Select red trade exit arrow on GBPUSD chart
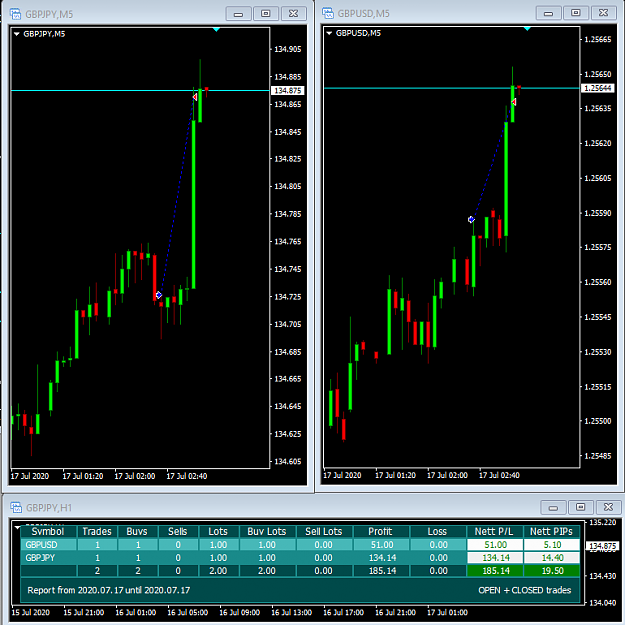This screenshot has height=625, width=625. tap(514, 102)
